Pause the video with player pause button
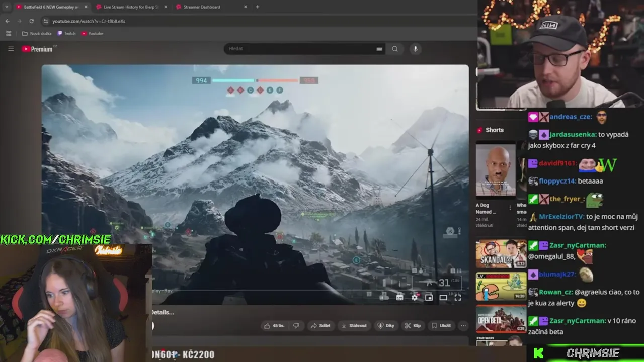The height and width of the screenshot is (362, 644). pos(383,297)
